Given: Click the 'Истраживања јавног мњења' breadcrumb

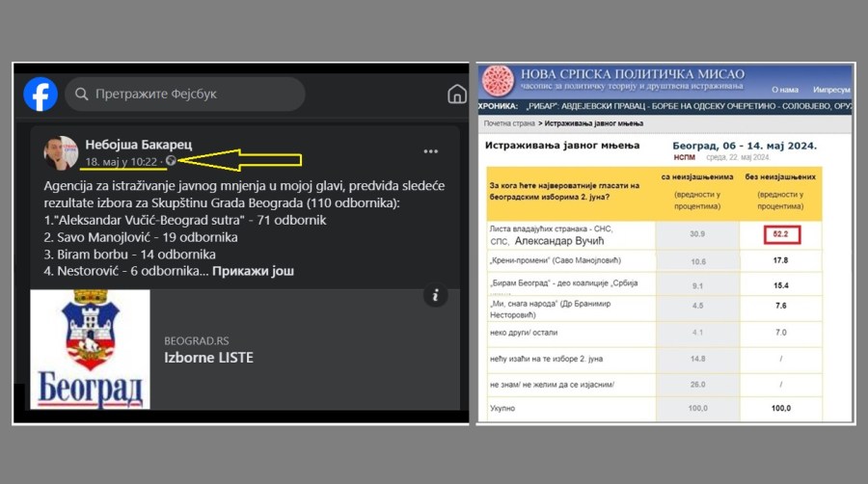Looking at the screenshot, I should tap(592, 123).
